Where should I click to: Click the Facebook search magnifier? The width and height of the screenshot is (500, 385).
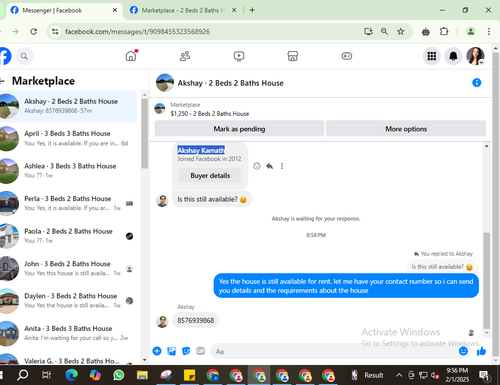24,56
